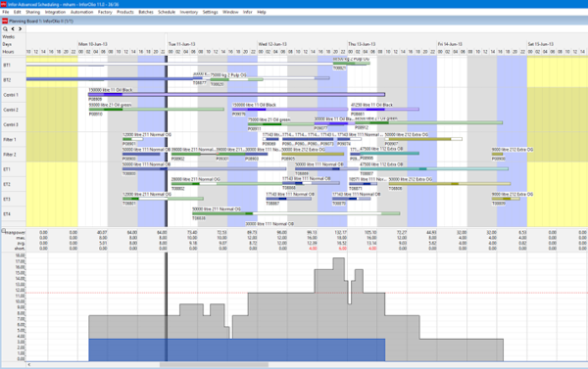
Task: Select the 150000 litre Oil Black bar on Centri 1
Action: 236,94
